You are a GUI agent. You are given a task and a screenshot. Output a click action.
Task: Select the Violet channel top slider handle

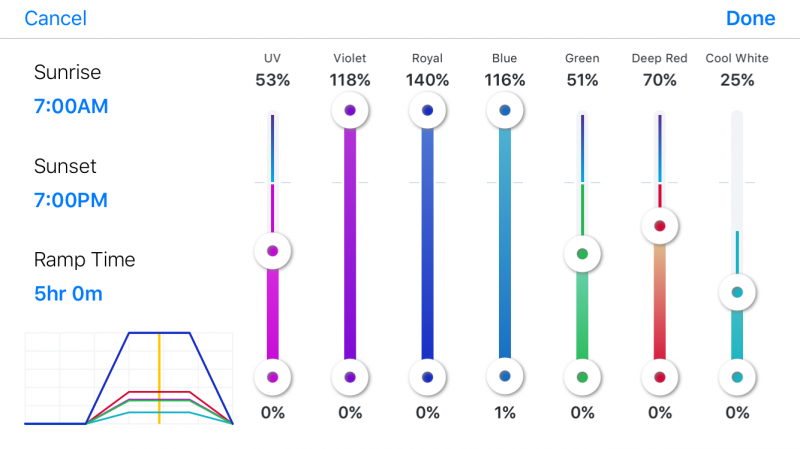(350, 110)
